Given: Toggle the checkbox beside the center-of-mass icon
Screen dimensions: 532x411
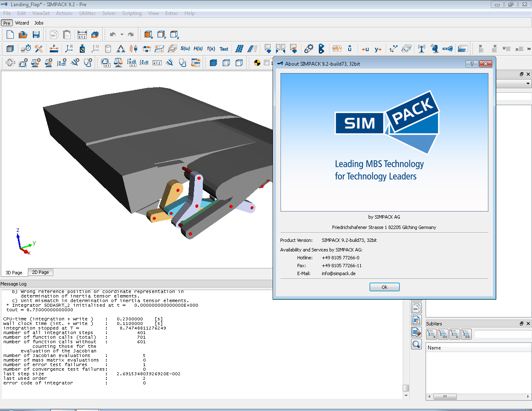Looking at the screenshot, I should coord(267,63).
